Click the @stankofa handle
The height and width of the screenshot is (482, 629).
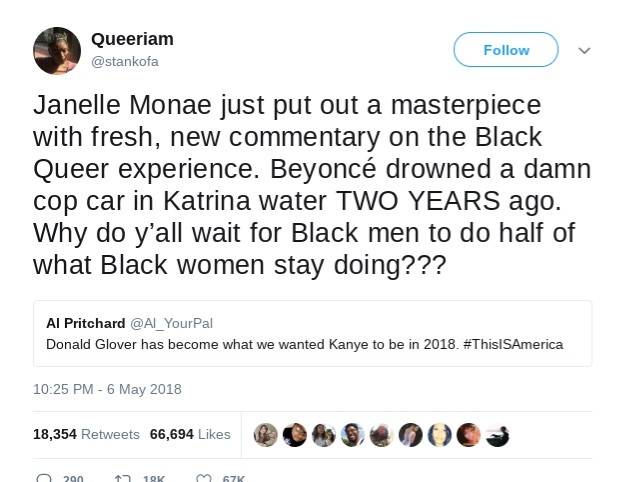click(x=125, y=60)
